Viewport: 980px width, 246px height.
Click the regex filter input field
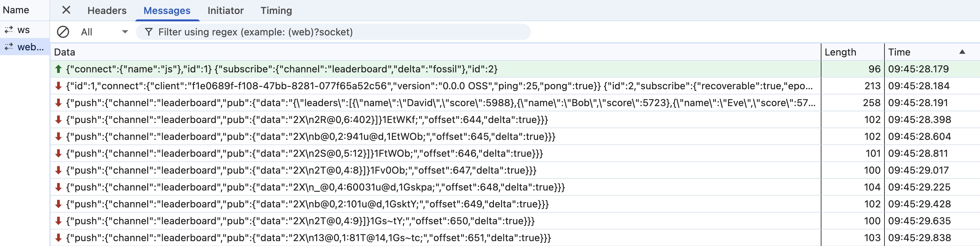point(333,32)
